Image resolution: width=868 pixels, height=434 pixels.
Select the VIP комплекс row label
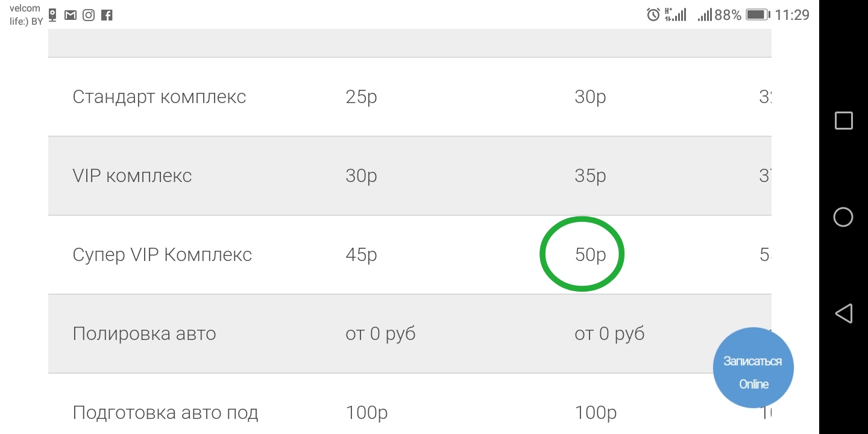click(x=132, y=176)
